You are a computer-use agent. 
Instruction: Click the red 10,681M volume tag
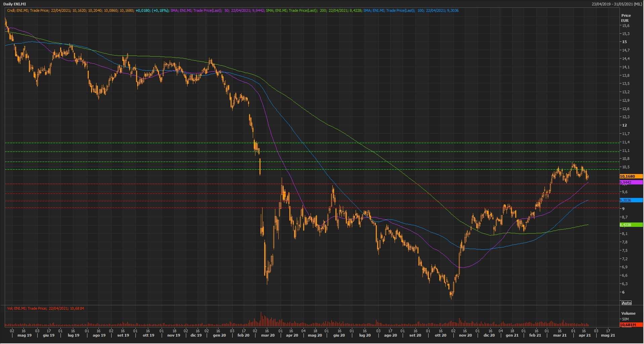(x=631, y=325)
